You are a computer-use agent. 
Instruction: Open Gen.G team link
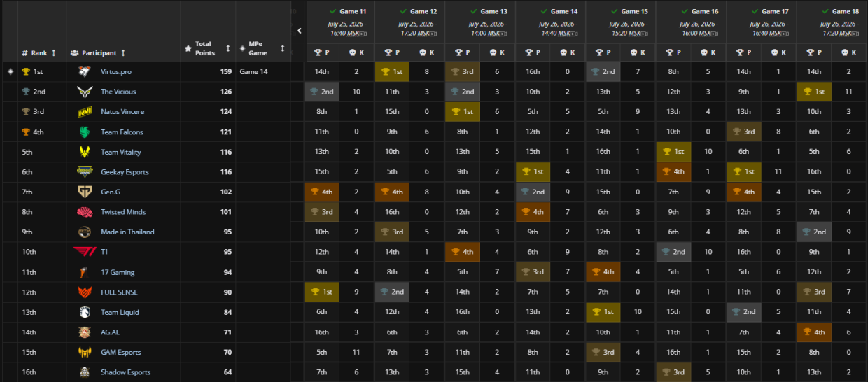tap(111, 192)
